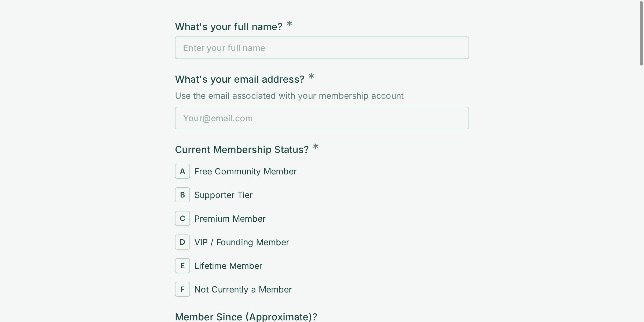Select the Supporter Tier option

click(x=224, y=195)
